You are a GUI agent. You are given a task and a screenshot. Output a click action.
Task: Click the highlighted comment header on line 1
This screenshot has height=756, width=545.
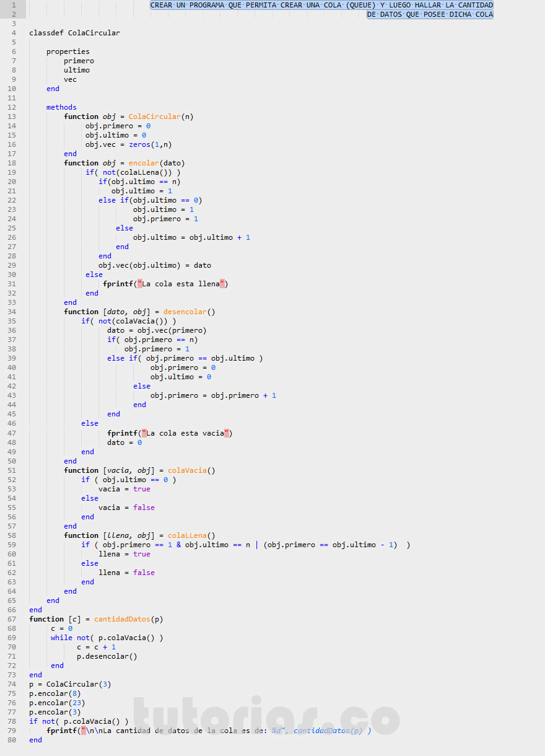coord(322,4)
